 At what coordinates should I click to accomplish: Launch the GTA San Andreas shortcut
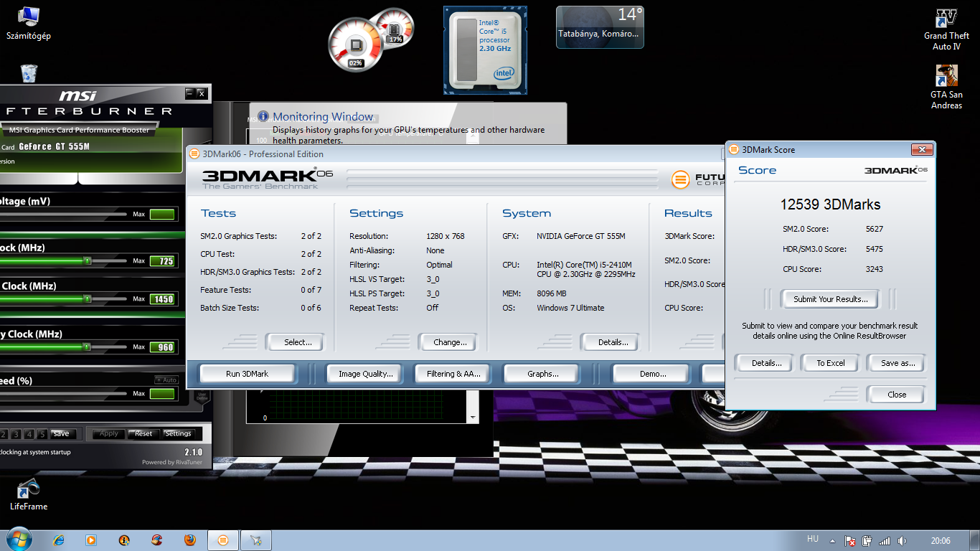(946, 87)
